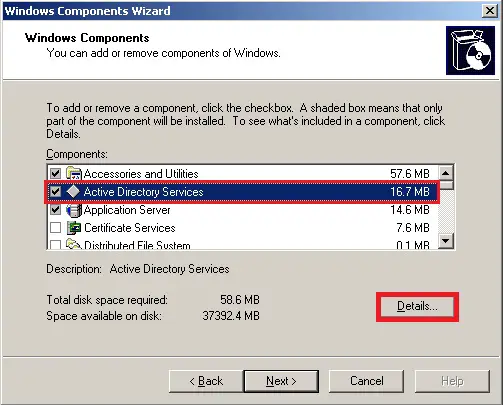Close the Windows Components Wizard window

coord(490,11)
